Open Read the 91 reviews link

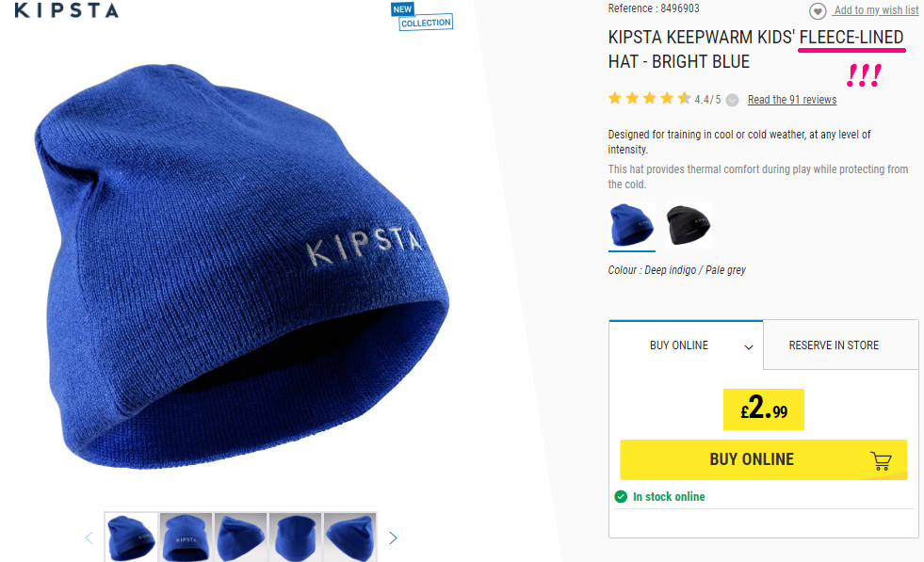click(x=792, y=100)
